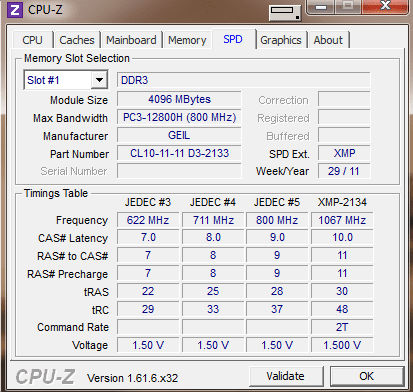Click CAS# Latency value 7.0

(x=148, y=237)
